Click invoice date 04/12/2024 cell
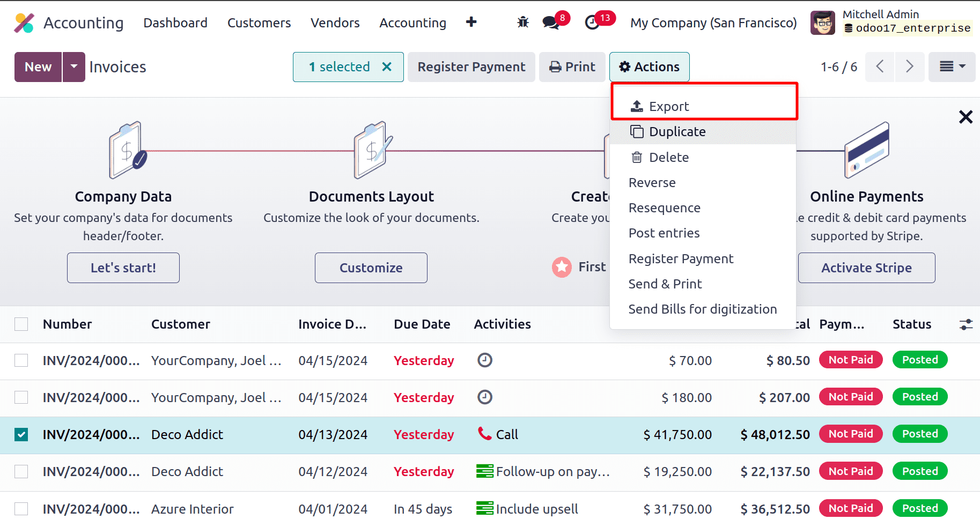 coord(333,471)
